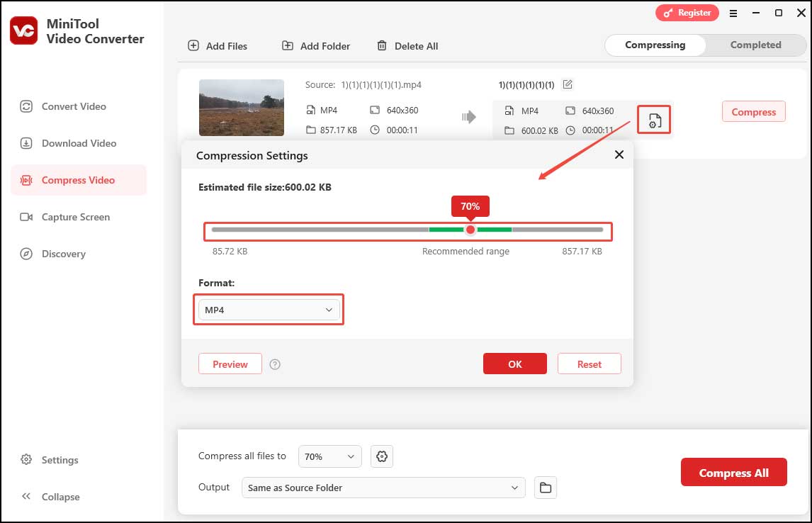Open the file compression settings icon
This screenshot has width=812, height=523.
(654, 120)
